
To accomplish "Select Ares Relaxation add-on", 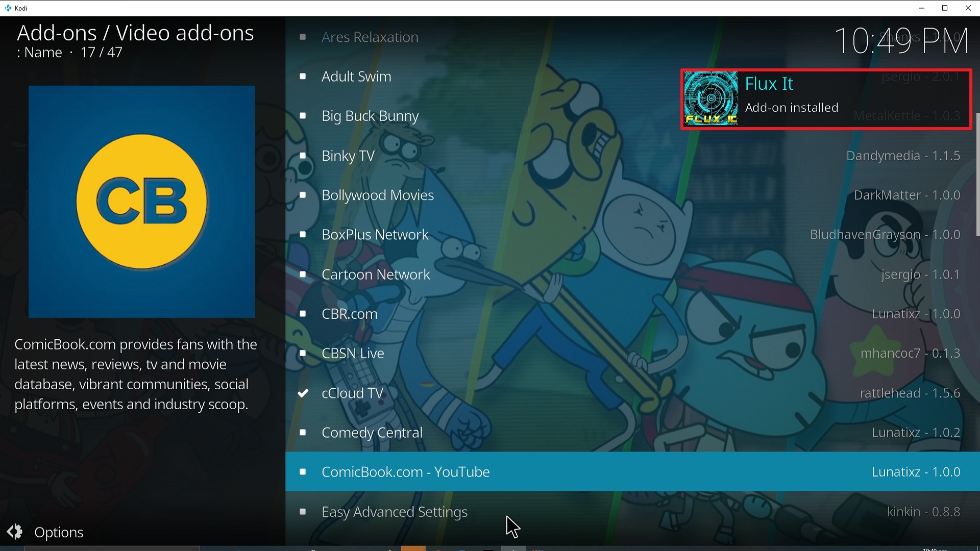I will coord(632,37).
